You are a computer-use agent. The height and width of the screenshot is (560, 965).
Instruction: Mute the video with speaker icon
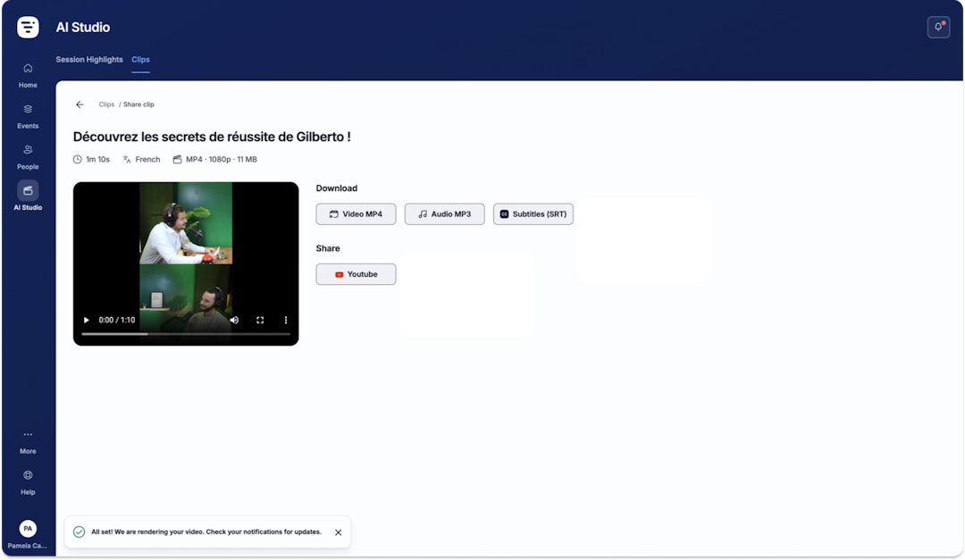[234, 320]
